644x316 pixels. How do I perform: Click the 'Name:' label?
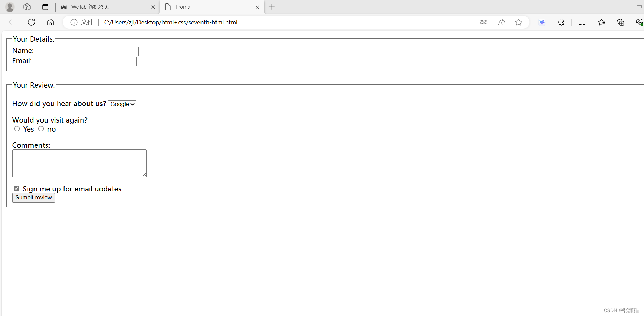23,51
